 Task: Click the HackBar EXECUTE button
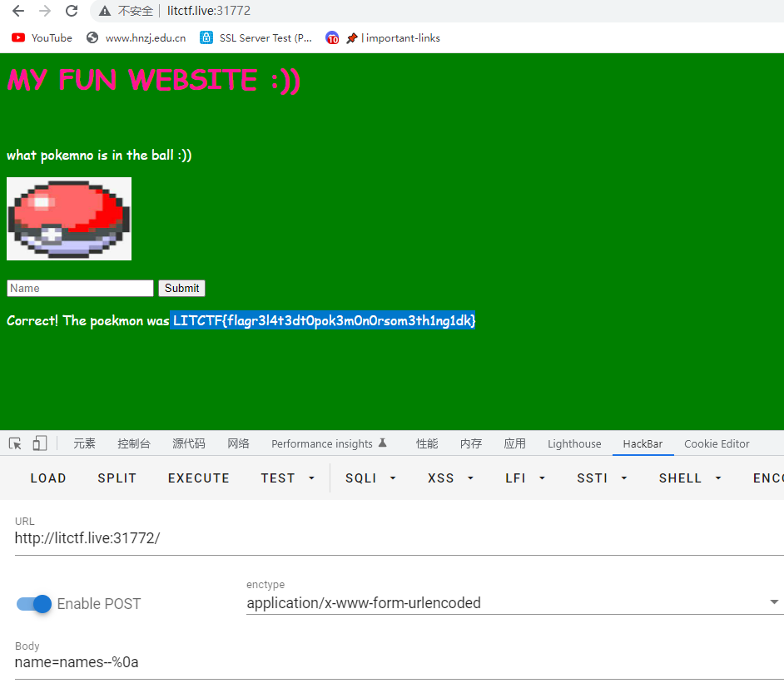coord(199,478)
